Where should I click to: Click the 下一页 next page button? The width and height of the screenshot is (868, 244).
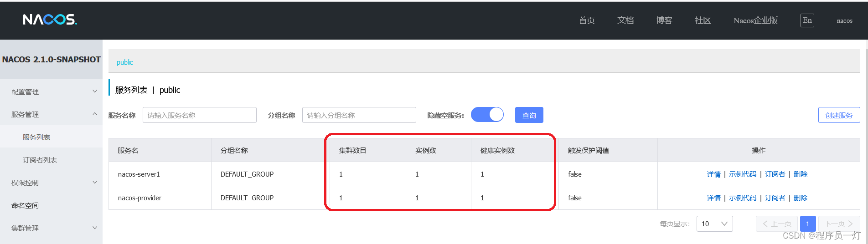pos(839,224)
